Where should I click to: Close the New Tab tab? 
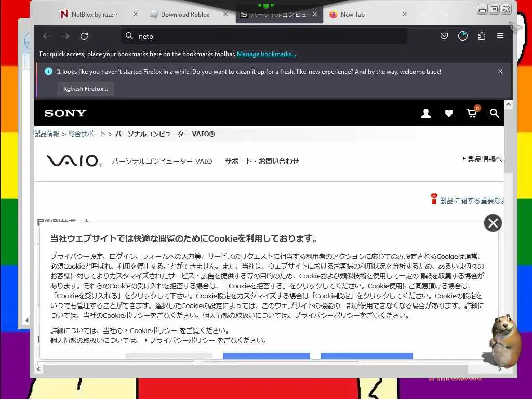[404, 14]
